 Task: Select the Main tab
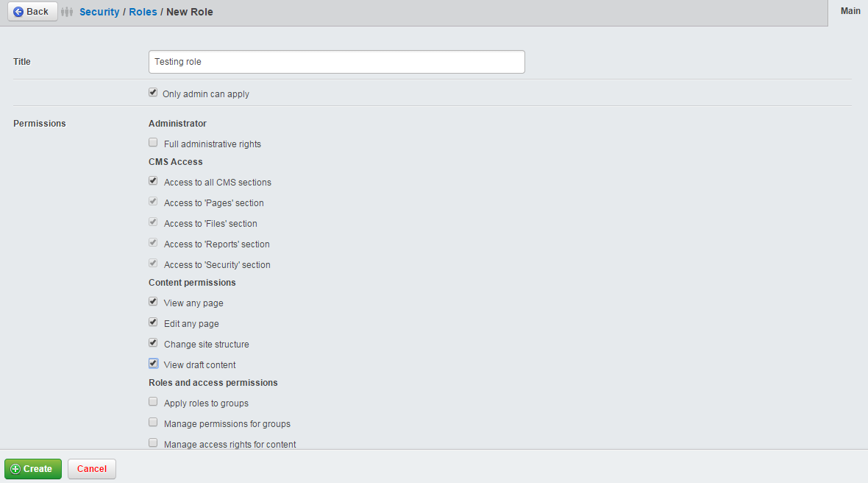[850, 11]
